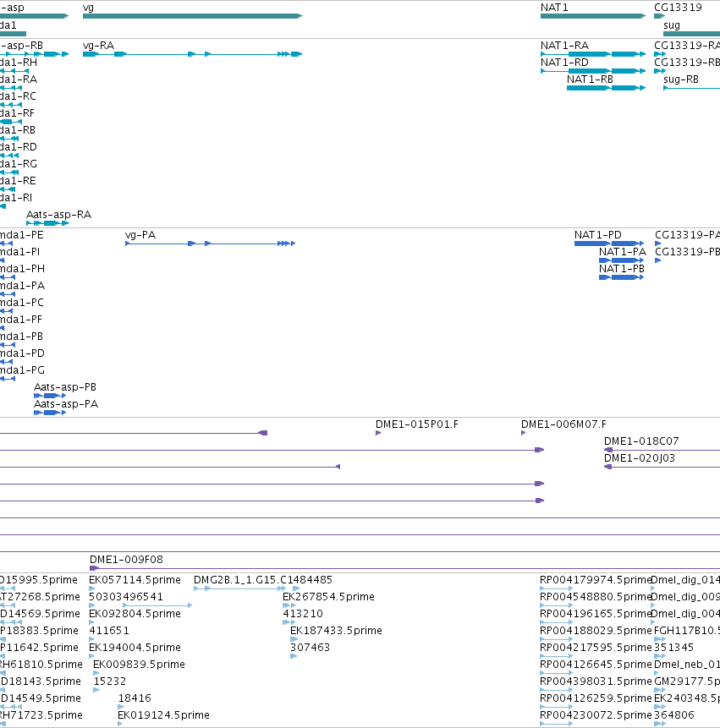Select the Aats-asp-RA transcript
Screen dimensions: 720x728
tap(47, 223)
